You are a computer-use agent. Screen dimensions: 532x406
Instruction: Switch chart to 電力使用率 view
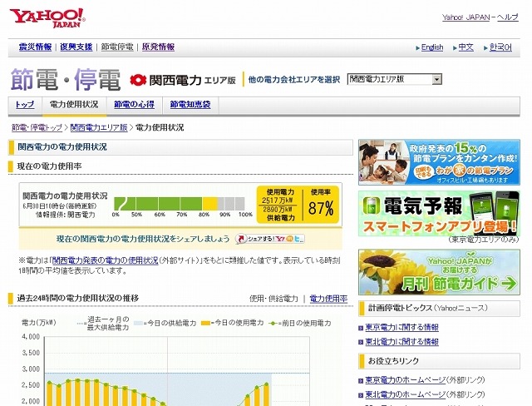click(328, 299)
